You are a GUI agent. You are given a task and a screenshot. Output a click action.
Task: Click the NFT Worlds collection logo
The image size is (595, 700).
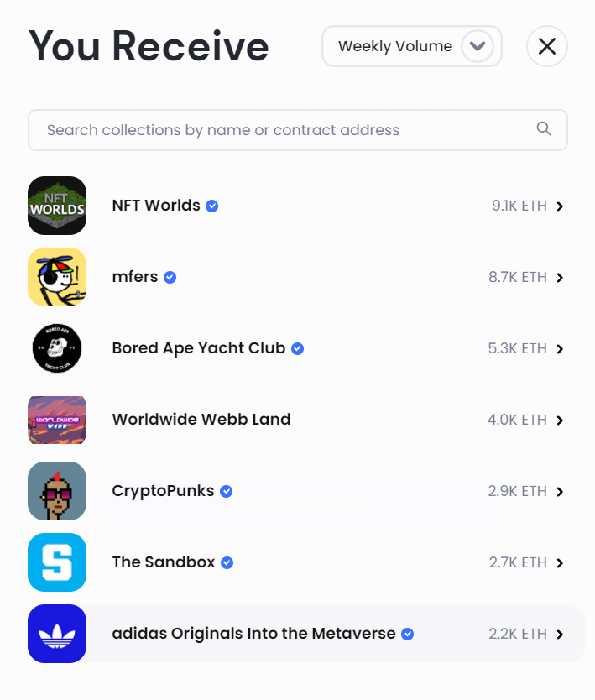point(57,206)
